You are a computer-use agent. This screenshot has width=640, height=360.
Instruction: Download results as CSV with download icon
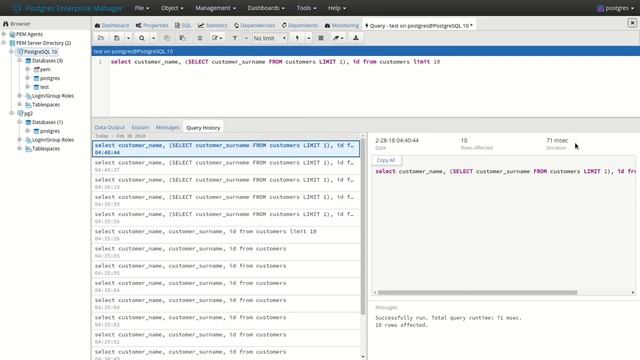click(356, 38)
